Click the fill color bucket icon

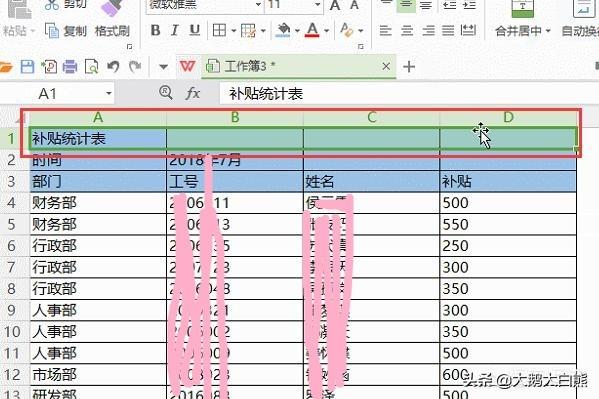coord(283,30)
